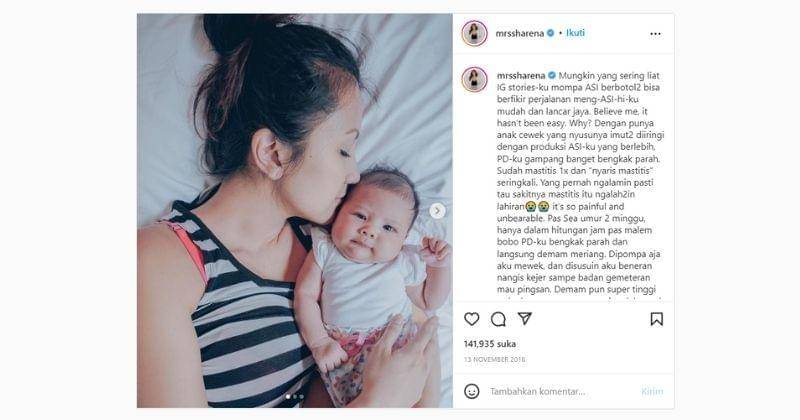Like the post with the heart icon
This screenshot has height=420, width=800.
[471, 319]
